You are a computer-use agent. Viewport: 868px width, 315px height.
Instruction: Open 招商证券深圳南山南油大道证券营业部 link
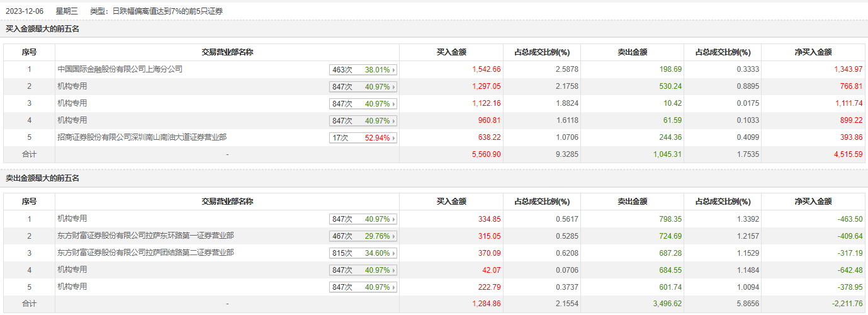coord(142,137)
